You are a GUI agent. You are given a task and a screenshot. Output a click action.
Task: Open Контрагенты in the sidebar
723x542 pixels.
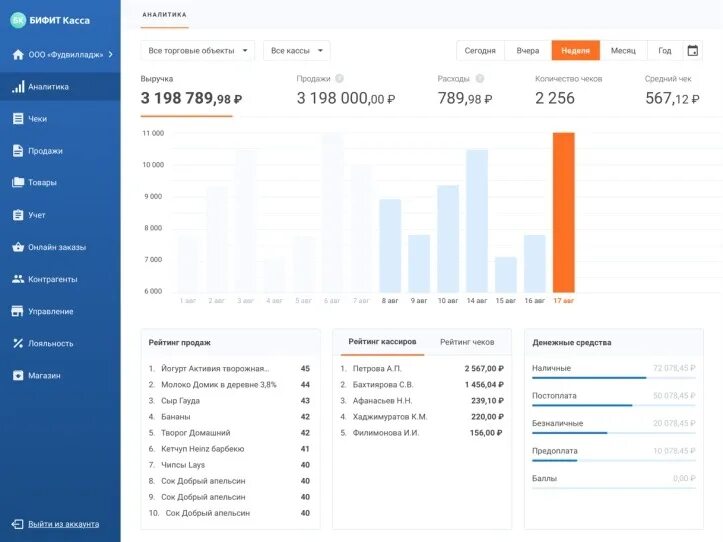(x=60, y=279)
